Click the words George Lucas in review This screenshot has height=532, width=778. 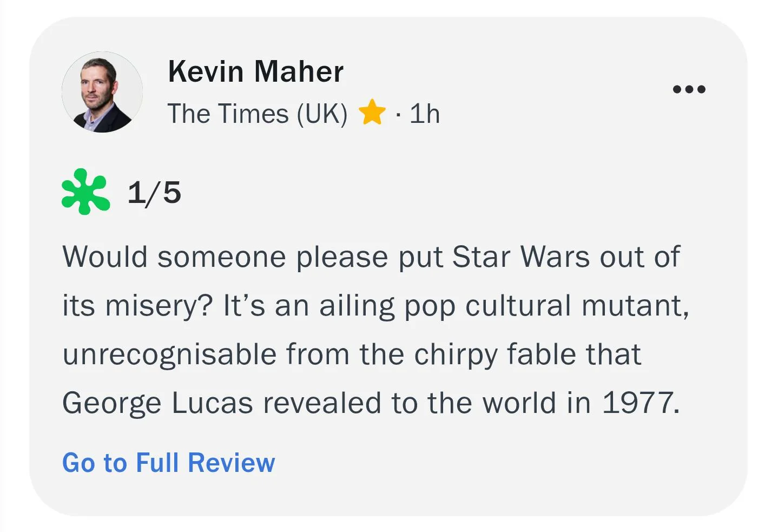click(x=157, y=403)
